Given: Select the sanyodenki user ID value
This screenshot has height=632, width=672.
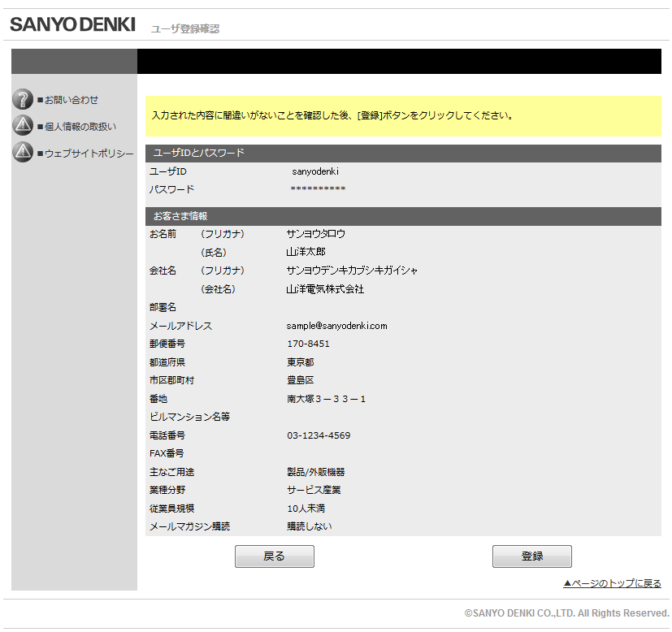Looking at the screenshot, I should [x=315, y=171].
